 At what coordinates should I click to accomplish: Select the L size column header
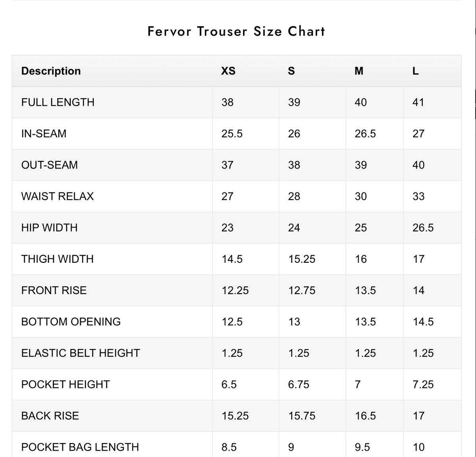(415, 71)
